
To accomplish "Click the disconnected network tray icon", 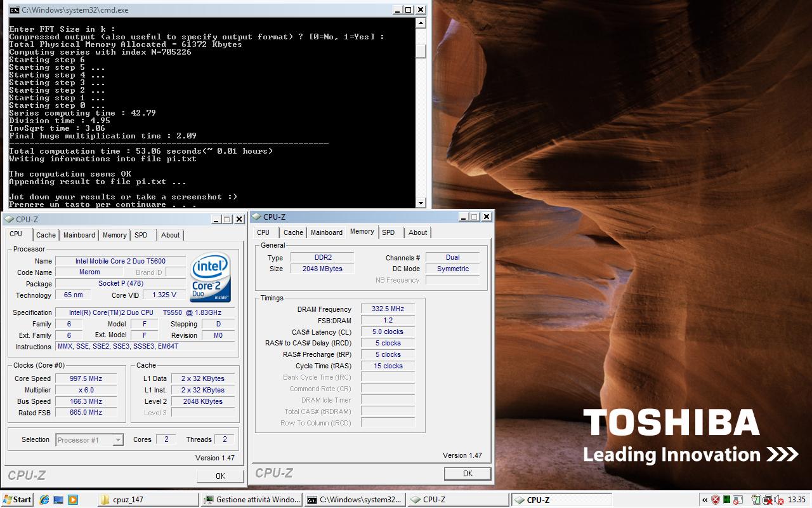I will (768, 500).
